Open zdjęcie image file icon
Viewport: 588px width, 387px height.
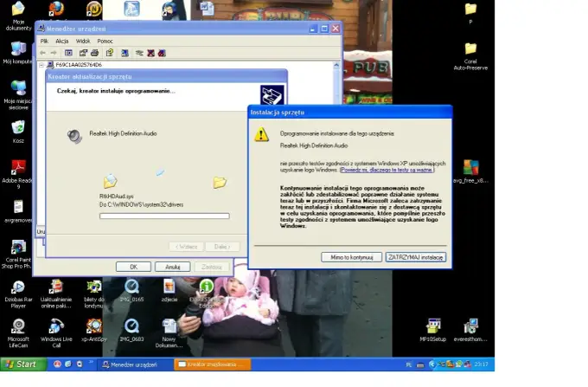click(169, 291)
